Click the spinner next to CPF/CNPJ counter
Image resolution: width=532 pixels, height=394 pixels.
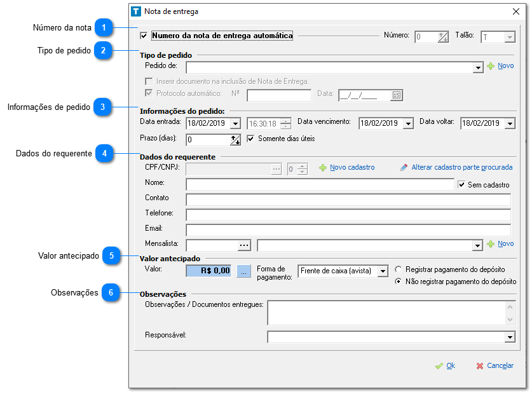click(x=302, y=169)
